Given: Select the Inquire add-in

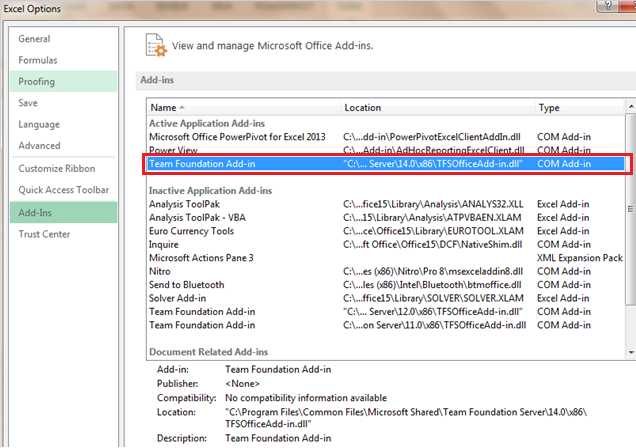Looking at the screenshot, I should point(385,244).
